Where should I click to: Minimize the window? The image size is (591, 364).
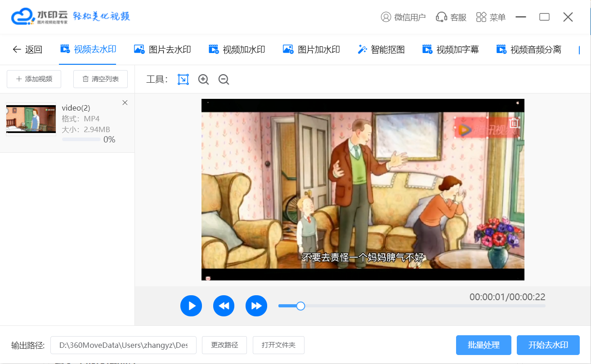[x=521, y=17]
